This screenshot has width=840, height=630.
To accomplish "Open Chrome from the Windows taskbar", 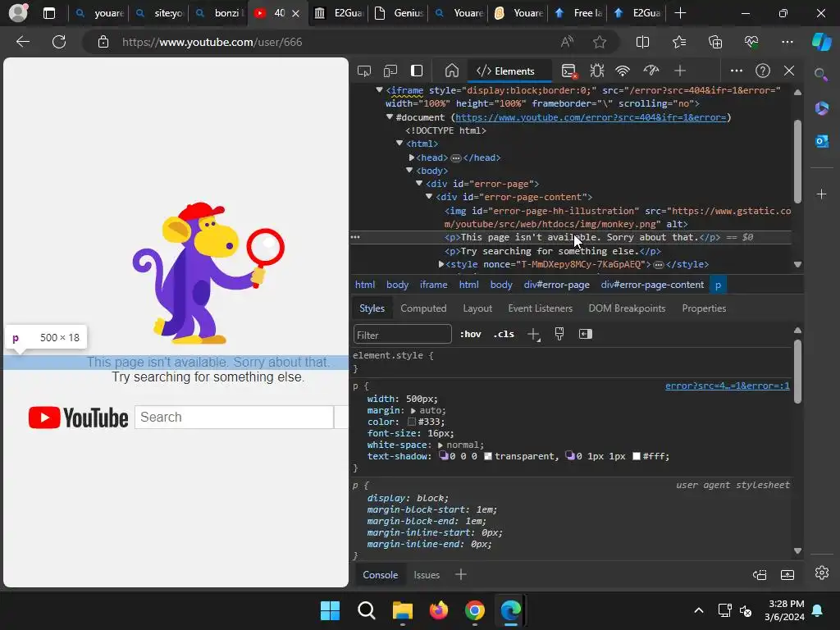I will click(475, 610).
